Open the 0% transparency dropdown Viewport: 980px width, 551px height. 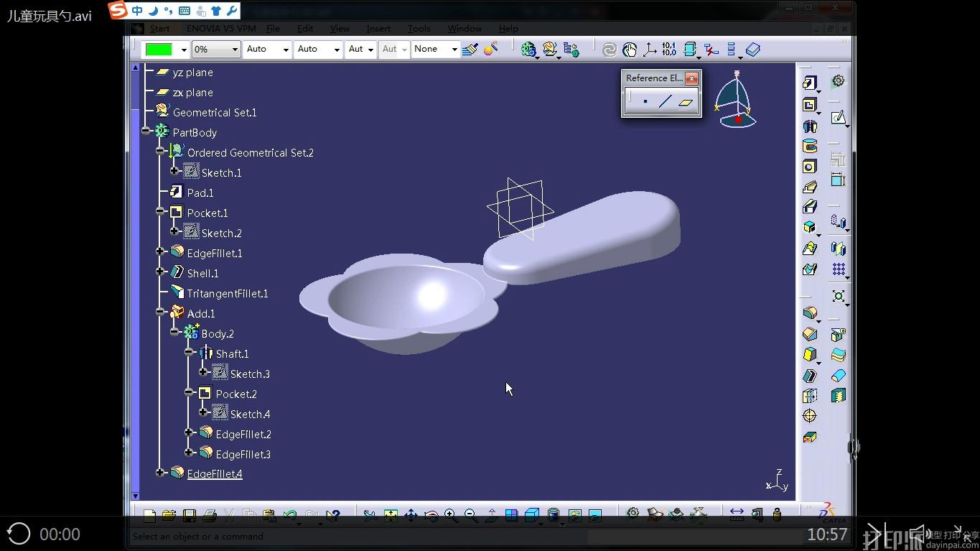[x=235, y=50]
